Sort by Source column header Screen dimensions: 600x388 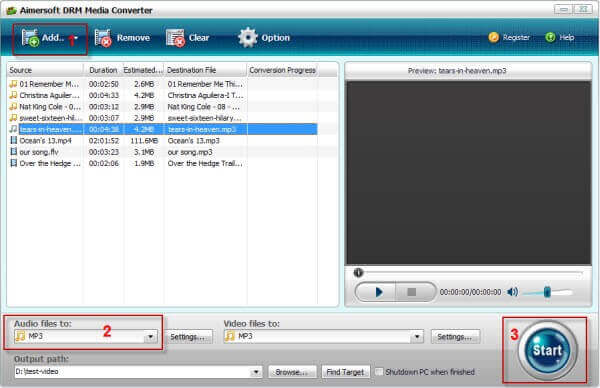click(x=45, y=70)
